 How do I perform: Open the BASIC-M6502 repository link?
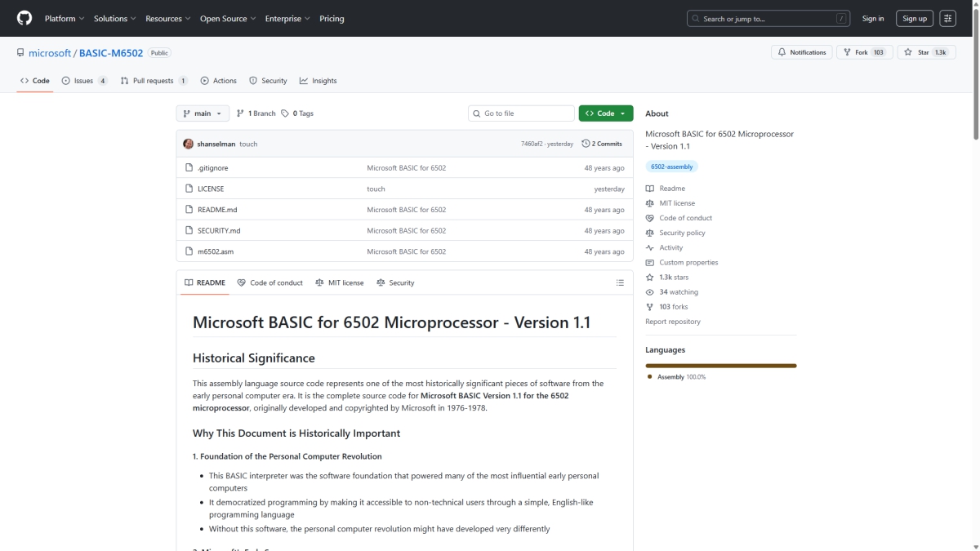pos(111,53)
